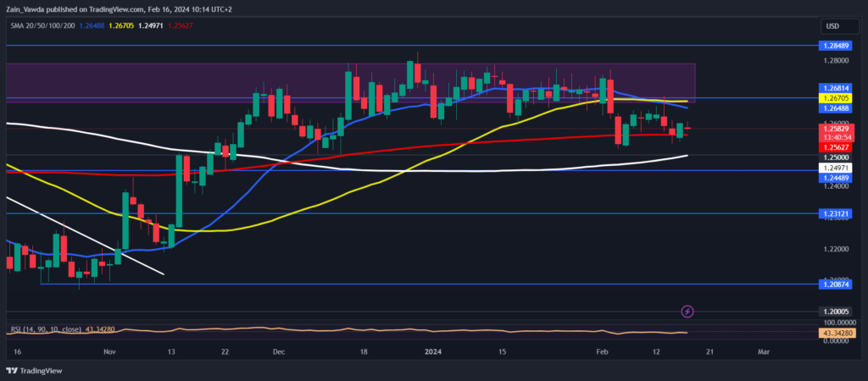Click the 2024 label on the time axis

(433, 350)
